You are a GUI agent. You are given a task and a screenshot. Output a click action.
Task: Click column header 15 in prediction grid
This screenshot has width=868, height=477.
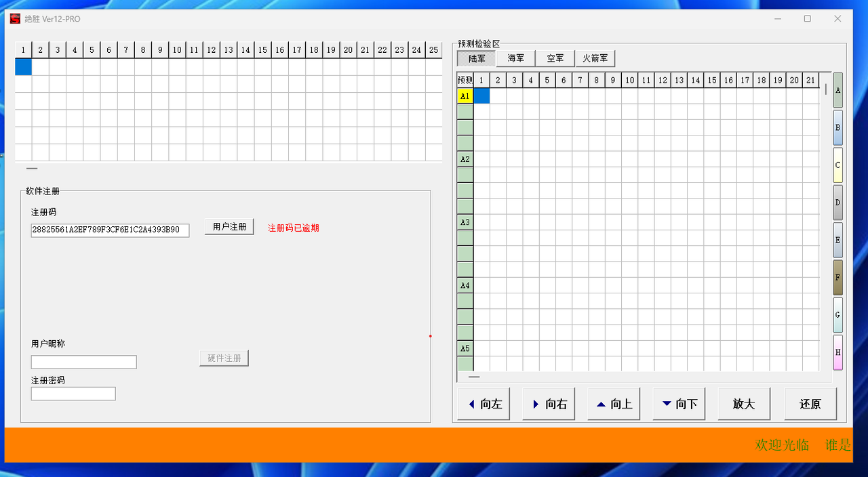(712, 81)
